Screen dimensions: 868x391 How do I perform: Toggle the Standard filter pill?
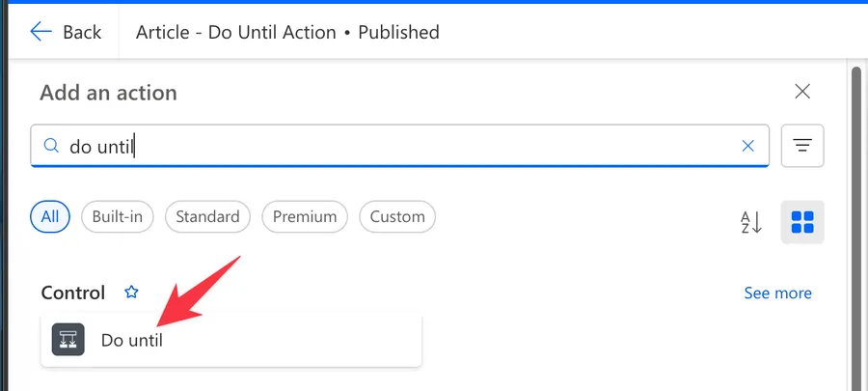pyautogui.click(x=207, y=216)
